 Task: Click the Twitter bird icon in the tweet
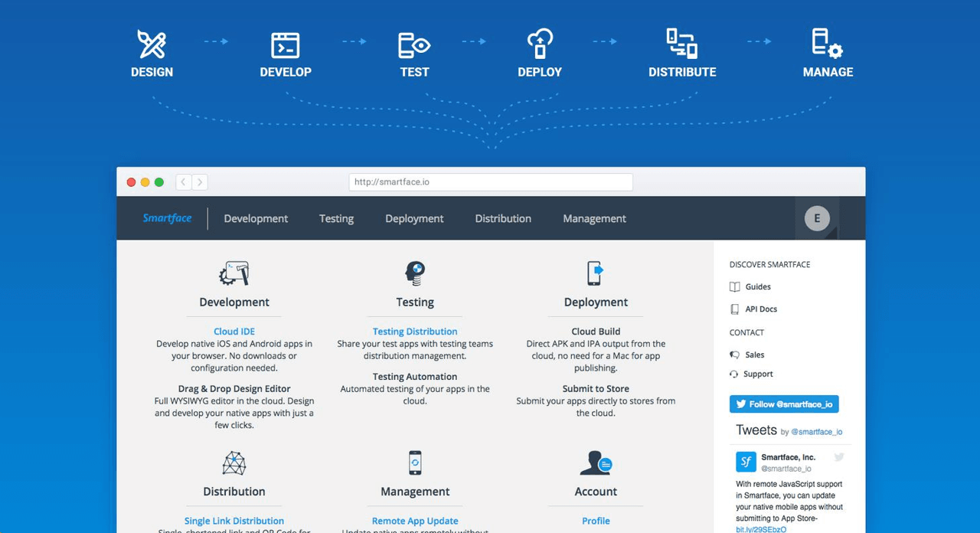[x=839, y=457]
